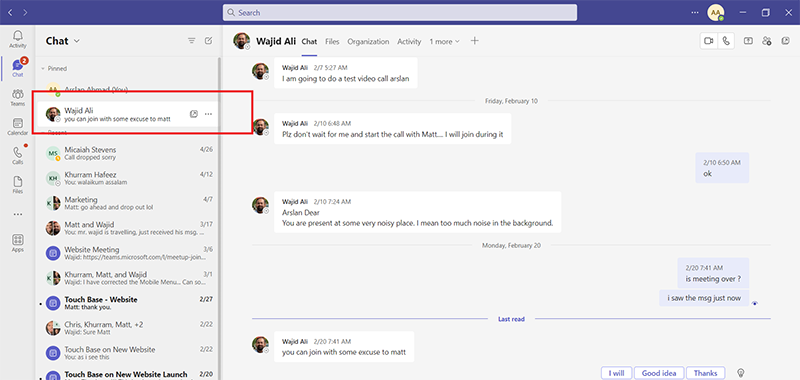Image resolution: width=800 pixels, height=380 pixels.
Task: Click in the Search box
Action: (399, 12)
